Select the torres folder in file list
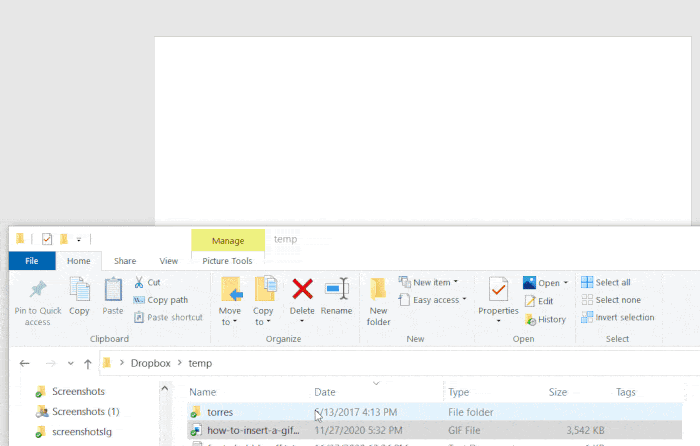 tap(220, 412)
